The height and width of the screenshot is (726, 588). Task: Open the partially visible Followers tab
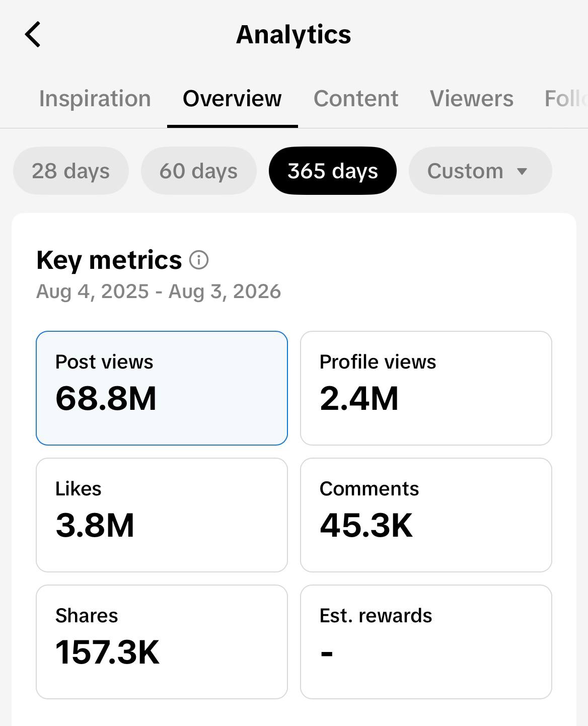(566, 98)
